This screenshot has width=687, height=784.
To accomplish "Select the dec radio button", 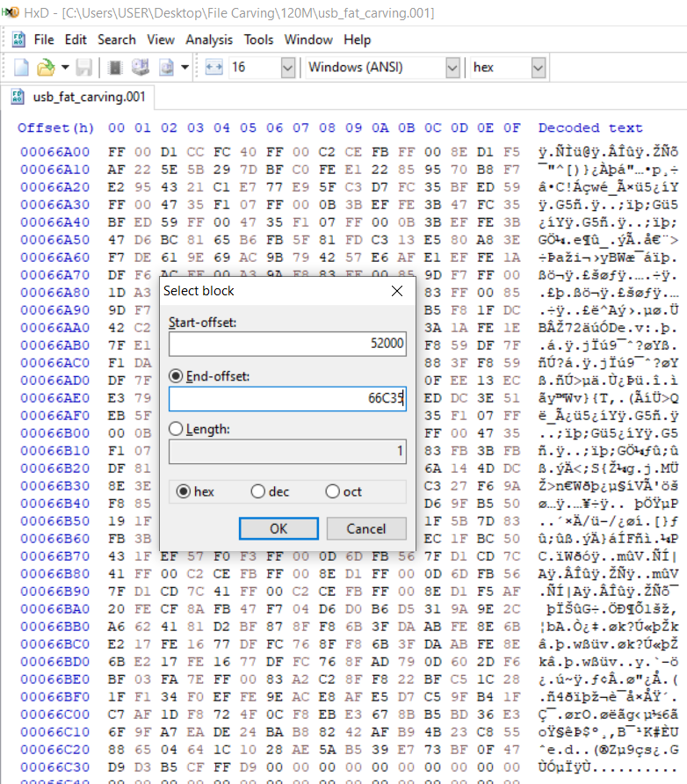I will pos(257,491).
